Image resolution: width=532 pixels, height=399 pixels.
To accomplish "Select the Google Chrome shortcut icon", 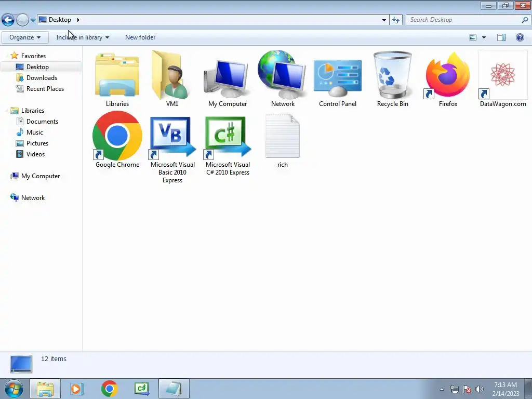I will 117,136.
